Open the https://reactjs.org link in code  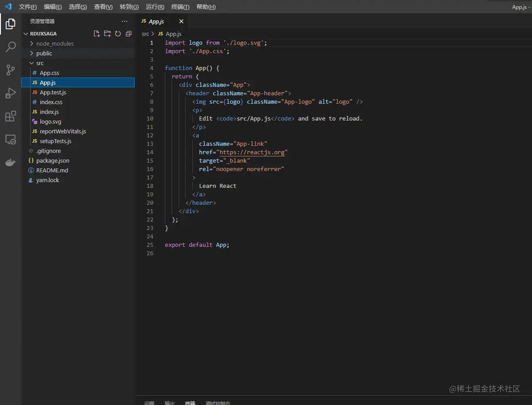(x=252, y=152)
